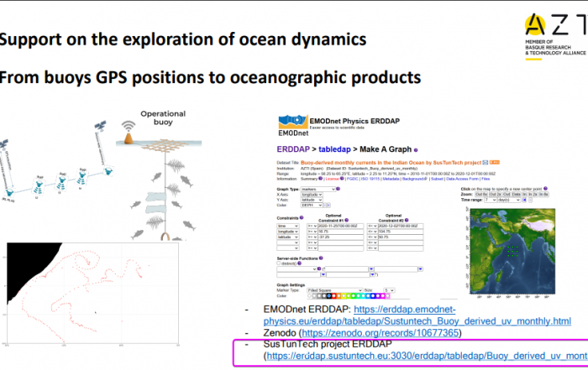Open help icon for Optional Constraint #2

coord(407,220)
